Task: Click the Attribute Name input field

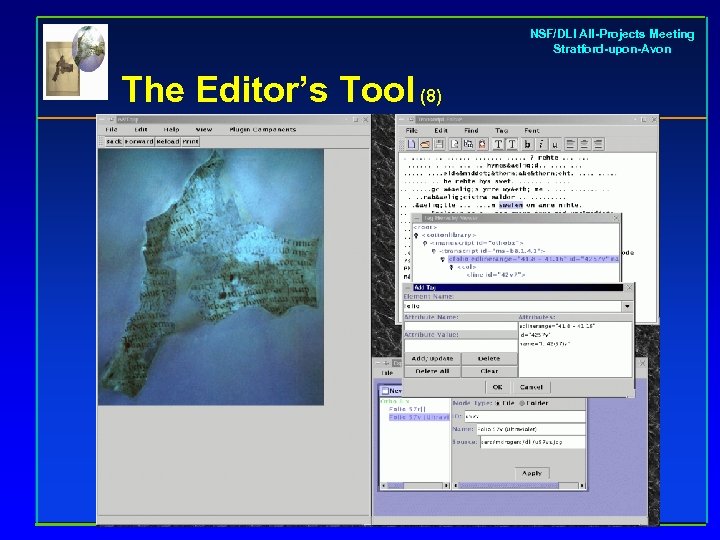Action: [x=461, y=326]
